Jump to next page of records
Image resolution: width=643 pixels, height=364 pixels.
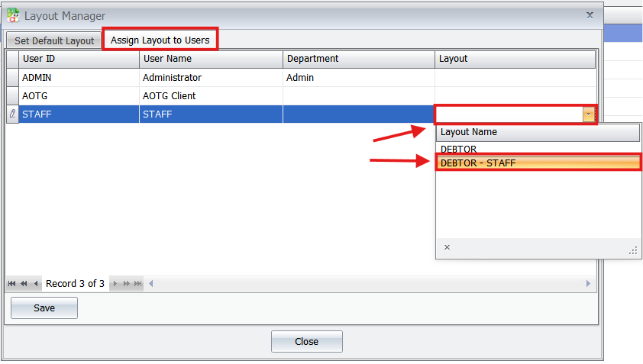click(x=127, y=284)
